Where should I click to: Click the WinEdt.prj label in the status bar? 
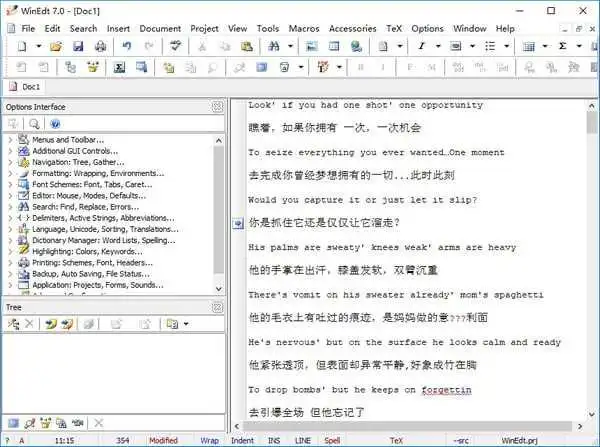[519, 440]
